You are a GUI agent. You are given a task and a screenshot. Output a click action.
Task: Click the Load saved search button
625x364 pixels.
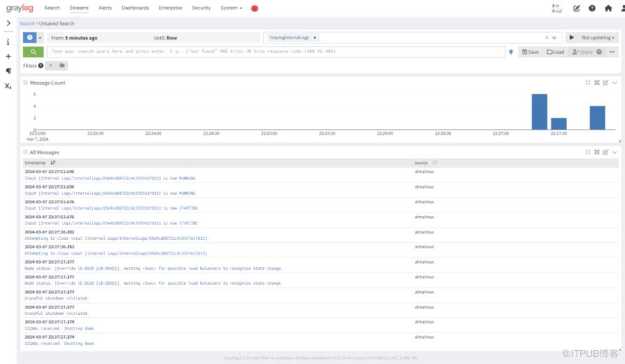click(555, 52)
